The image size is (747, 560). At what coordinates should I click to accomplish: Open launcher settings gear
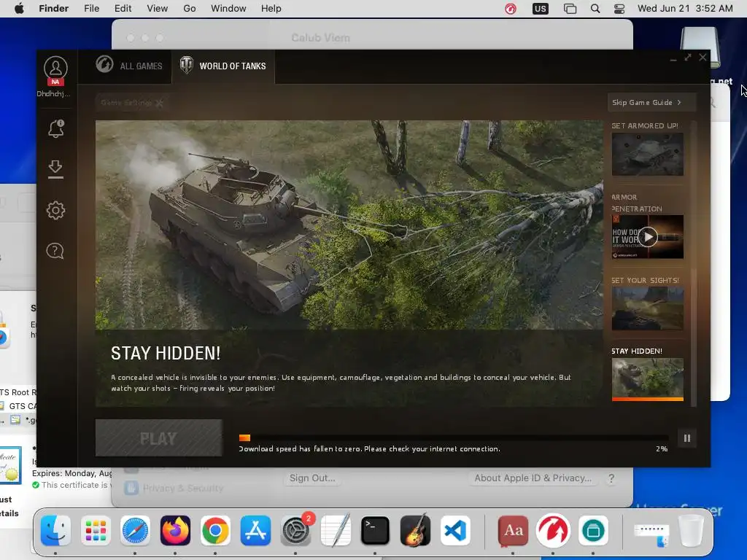(55, 210)
